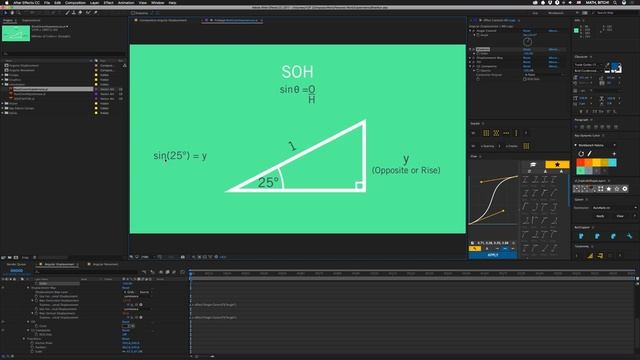Click the black star tab in Flow panel
The image size is (640, 360).
(x=557, y=164)
